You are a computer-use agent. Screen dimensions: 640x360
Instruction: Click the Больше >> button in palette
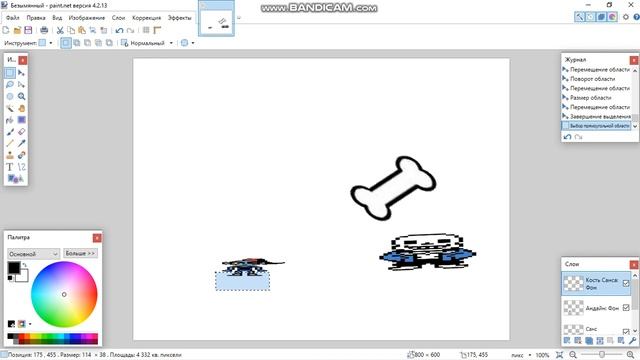tap(80, 253)
